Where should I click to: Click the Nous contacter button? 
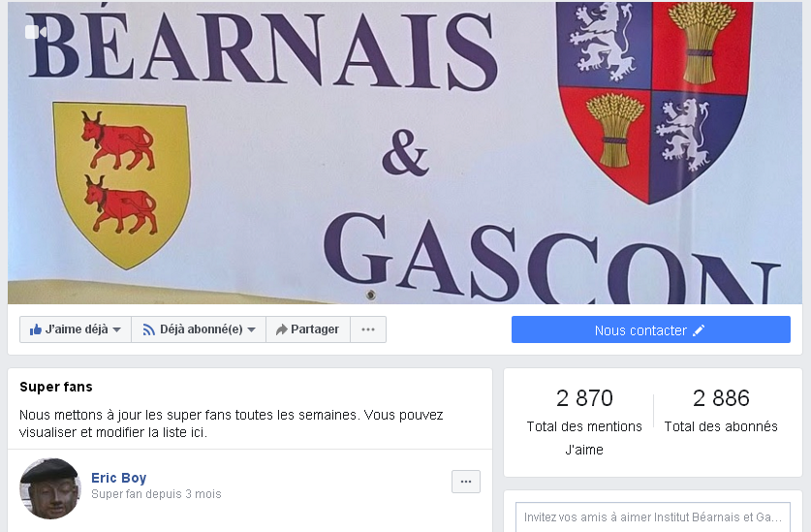(651, 329)
